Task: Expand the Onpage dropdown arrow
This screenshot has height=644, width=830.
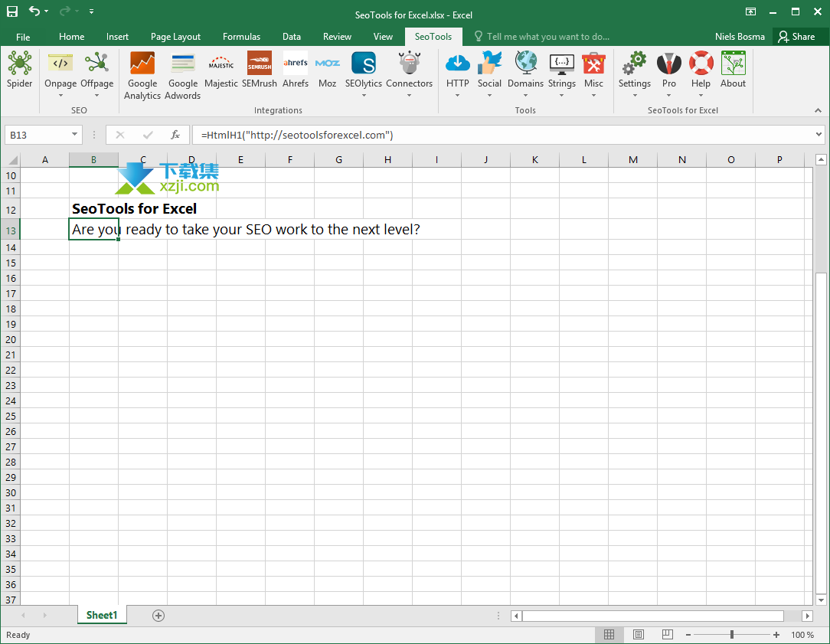Action: 60,96
